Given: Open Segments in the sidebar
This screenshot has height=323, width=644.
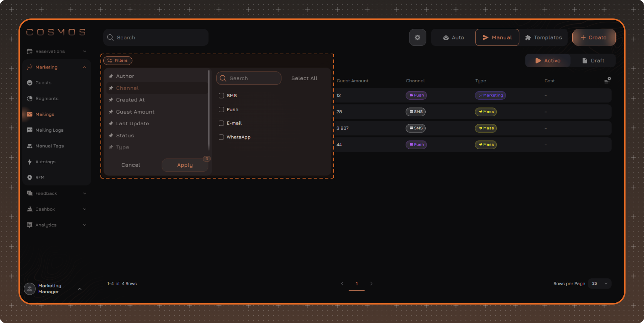Looking at the screenshot, I should 47,99.
